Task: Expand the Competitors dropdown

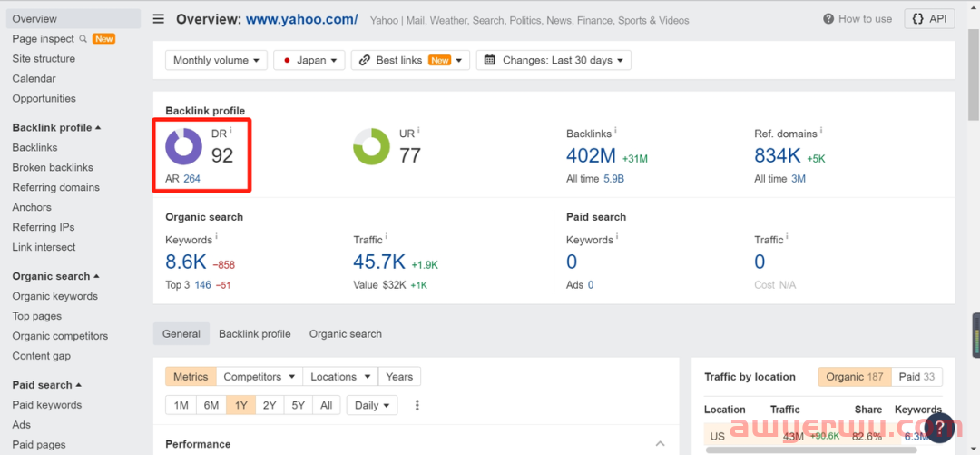Action: 260,377
